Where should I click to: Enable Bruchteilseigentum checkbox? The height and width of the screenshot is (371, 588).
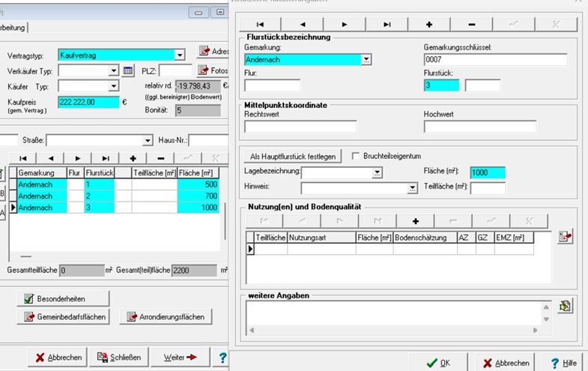click(x=356, y=156)
